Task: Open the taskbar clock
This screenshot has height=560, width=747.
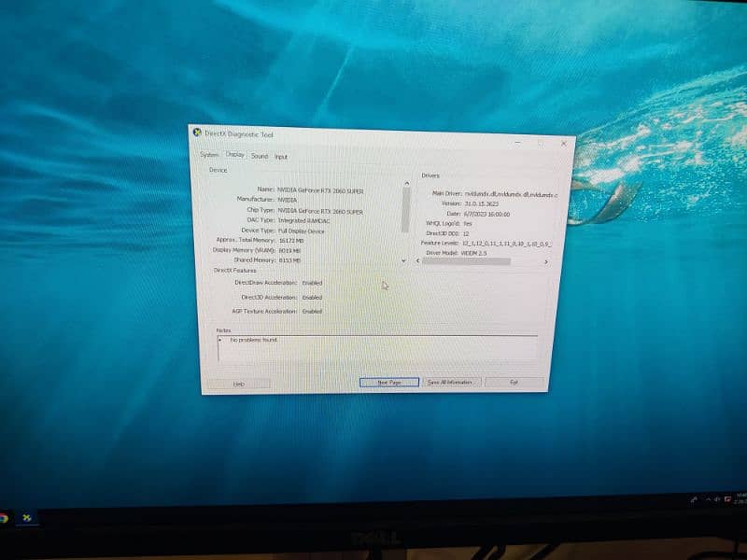Action: coord(741,498)
